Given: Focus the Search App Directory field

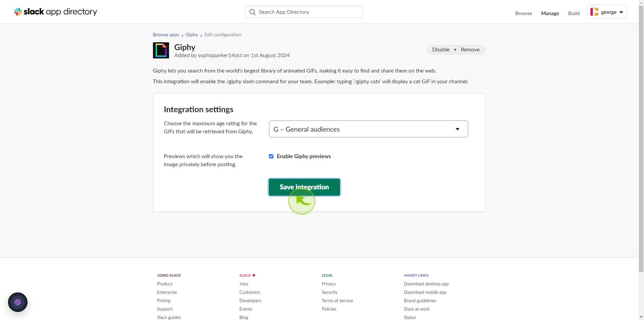Looking at the screenshot, I should [x=304, y=12].
